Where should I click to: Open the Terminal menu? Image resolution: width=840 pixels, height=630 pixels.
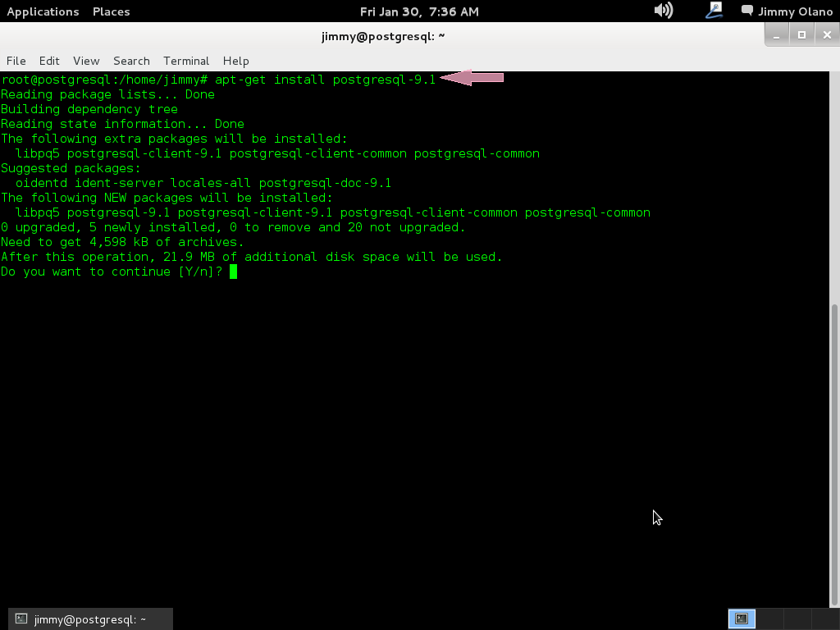[x=186, y=61]
